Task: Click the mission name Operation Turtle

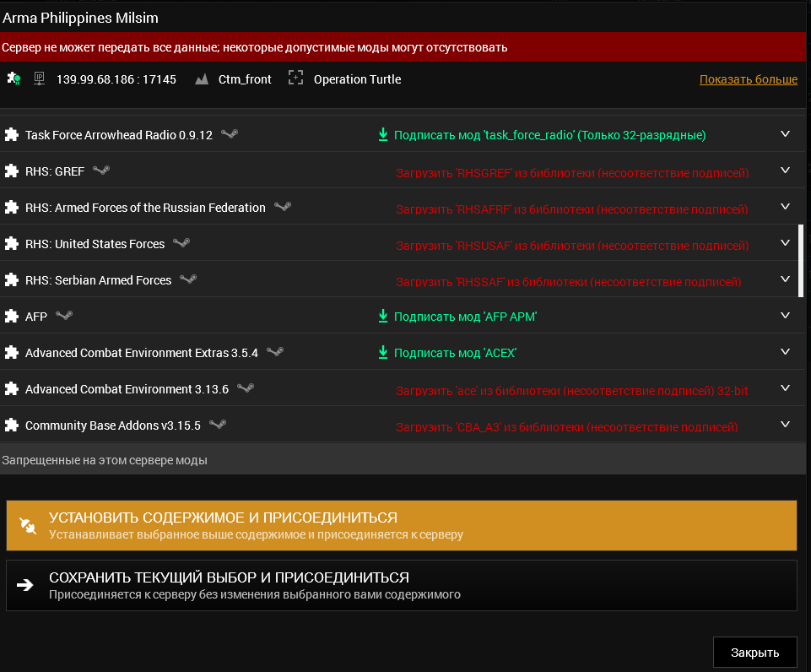Action: pyautogui.click(x=358, y=79)
